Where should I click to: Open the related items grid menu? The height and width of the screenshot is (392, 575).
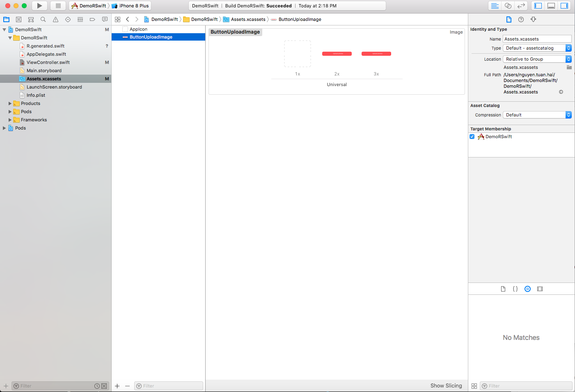point(118,19)
